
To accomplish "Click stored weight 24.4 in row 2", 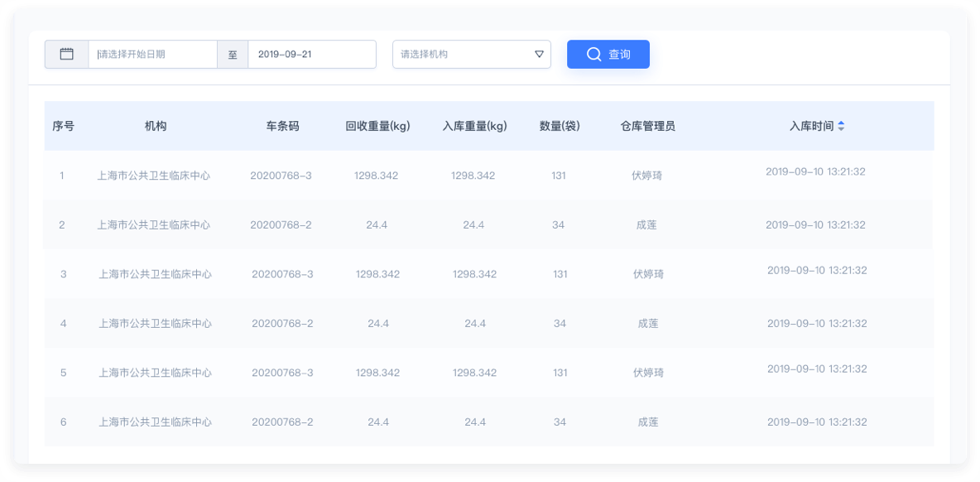I will (x=473, y=225).
